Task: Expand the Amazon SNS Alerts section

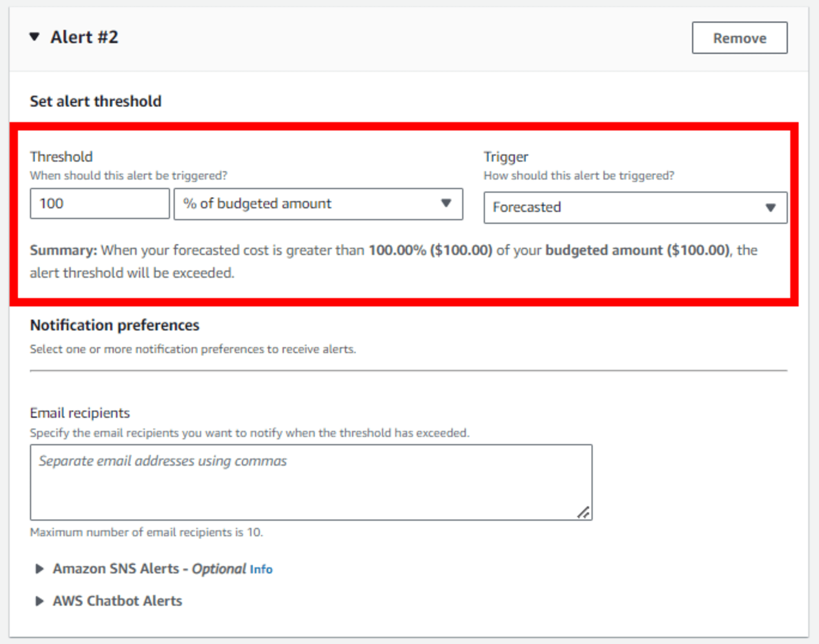Action: [36, 566]
